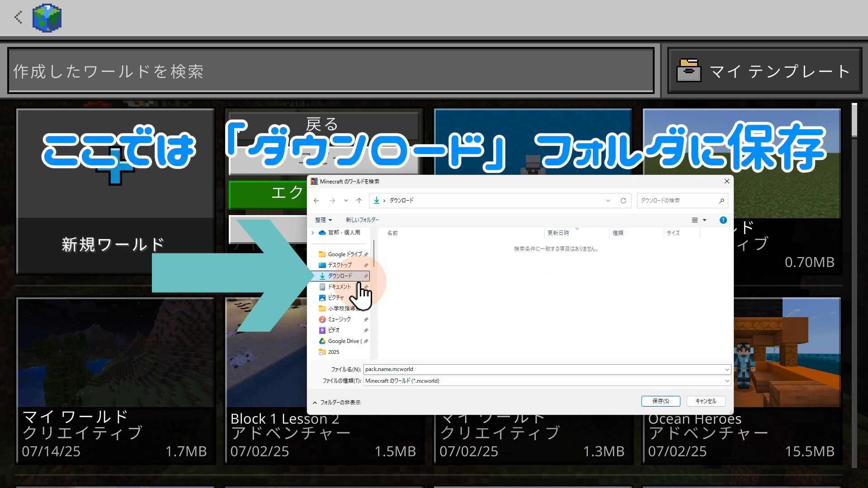Click the ファイル名 filename input field
The width and height of the screenshot is (868, 488).
coord(542,369)
